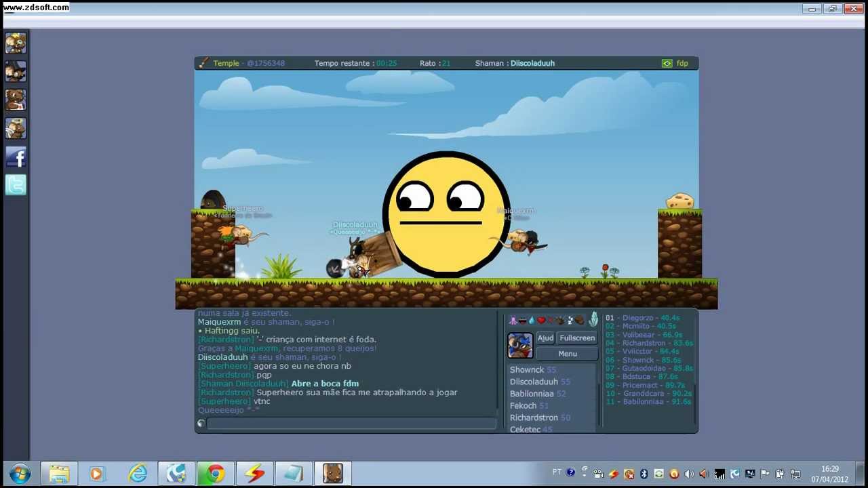Click ranking entry 07 Gutaodoidao
Screen dimensions: 868x488
point(649,368)
